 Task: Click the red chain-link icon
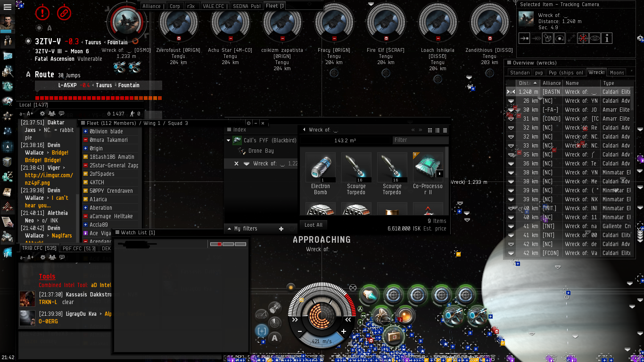coord(64,13)
